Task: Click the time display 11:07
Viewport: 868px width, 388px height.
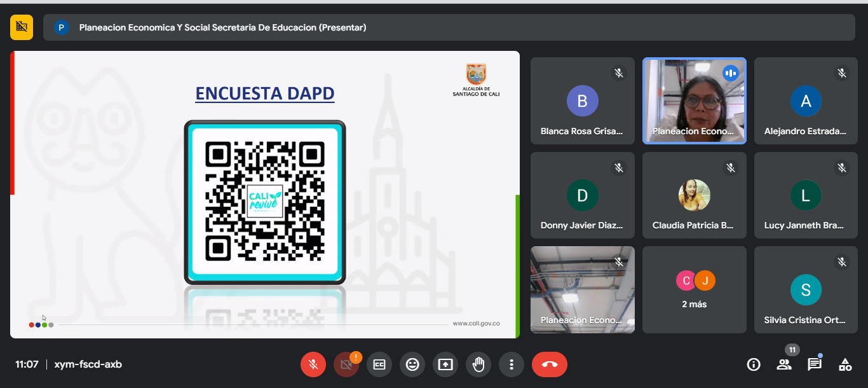Action: pyautogui.click(x=27, y=364)
